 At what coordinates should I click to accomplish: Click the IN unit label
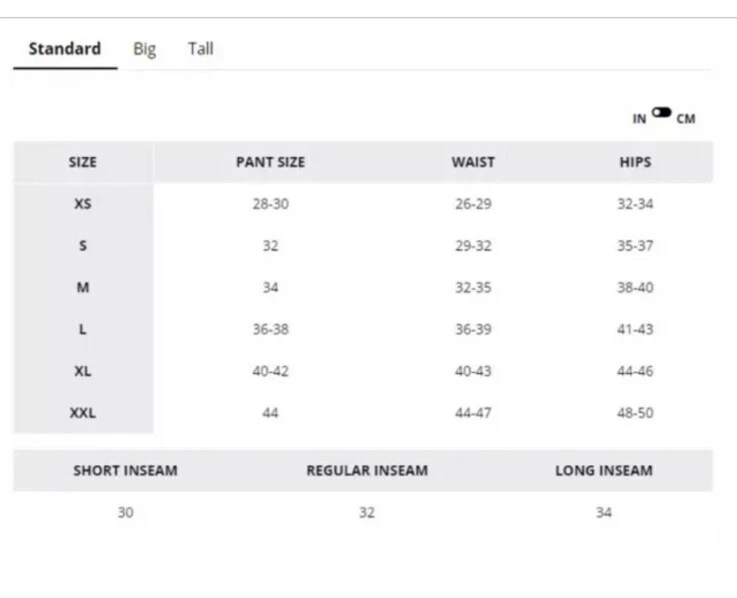639,119
